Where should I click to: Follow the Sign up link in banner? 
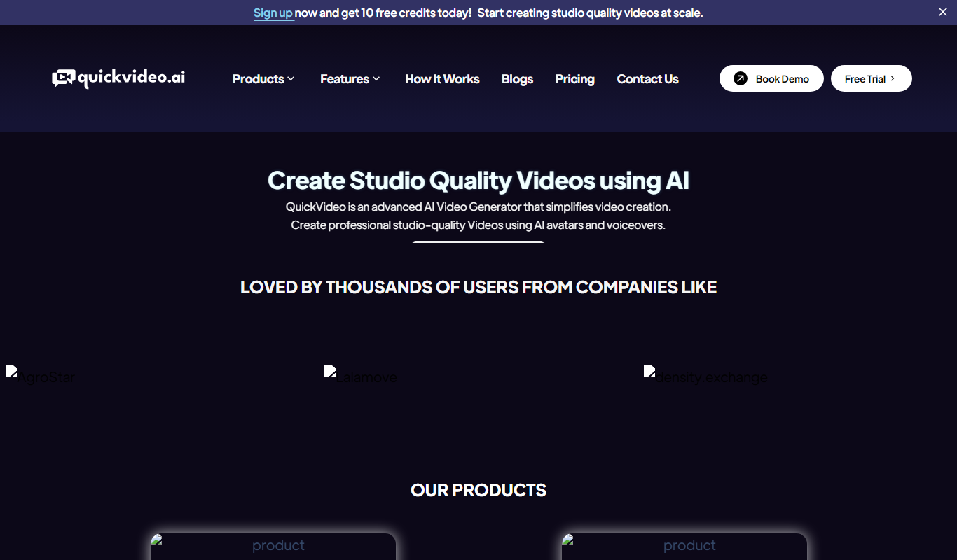(273, 13)
